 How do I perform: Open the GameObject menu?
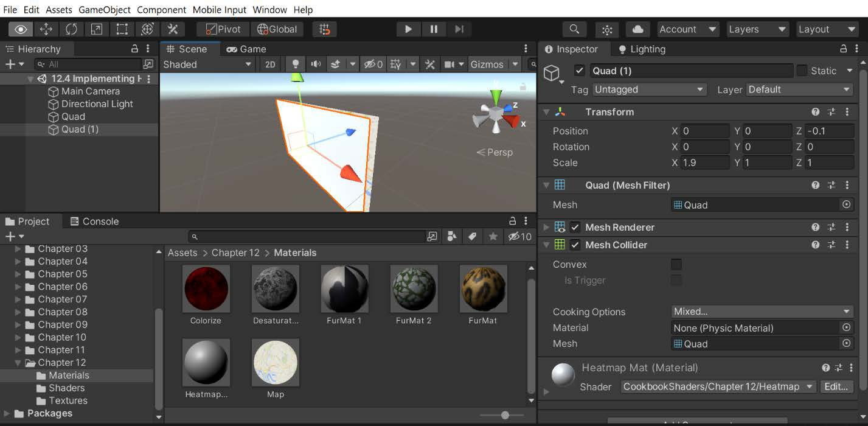pyautogui.click(x=105, y=10)
